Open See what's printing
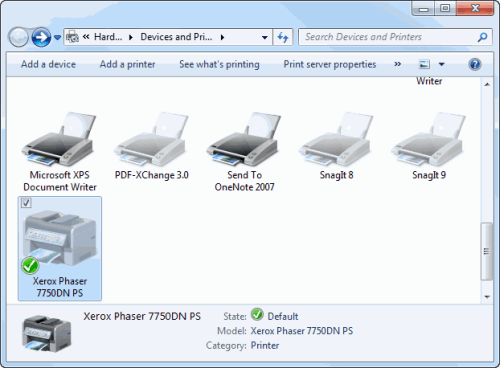 (x=219, y=64)
